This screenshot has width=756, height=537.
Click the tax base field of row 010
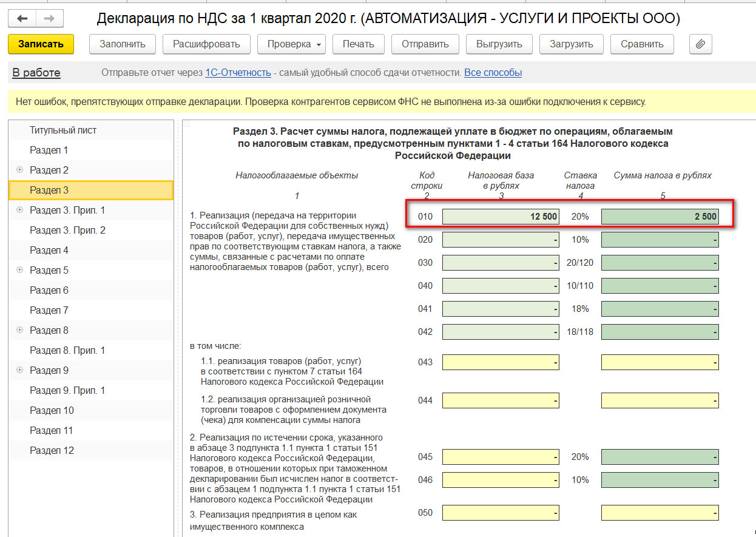(501, 217)
